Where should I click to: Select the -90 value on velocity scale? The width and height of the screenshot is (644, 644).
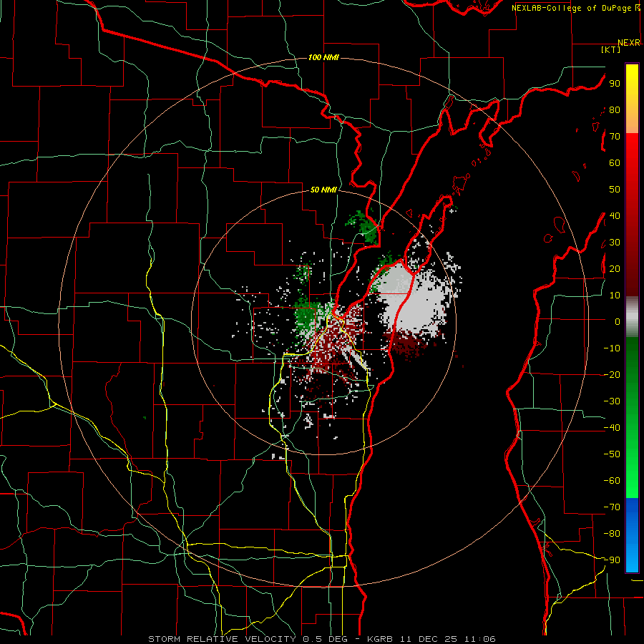612,560
